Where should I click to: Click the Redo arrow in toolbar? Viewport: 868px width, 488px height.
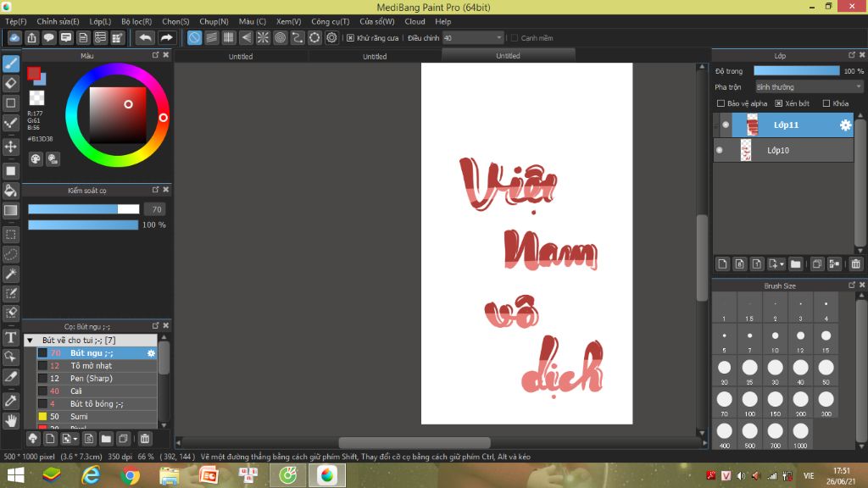(166, 37)
